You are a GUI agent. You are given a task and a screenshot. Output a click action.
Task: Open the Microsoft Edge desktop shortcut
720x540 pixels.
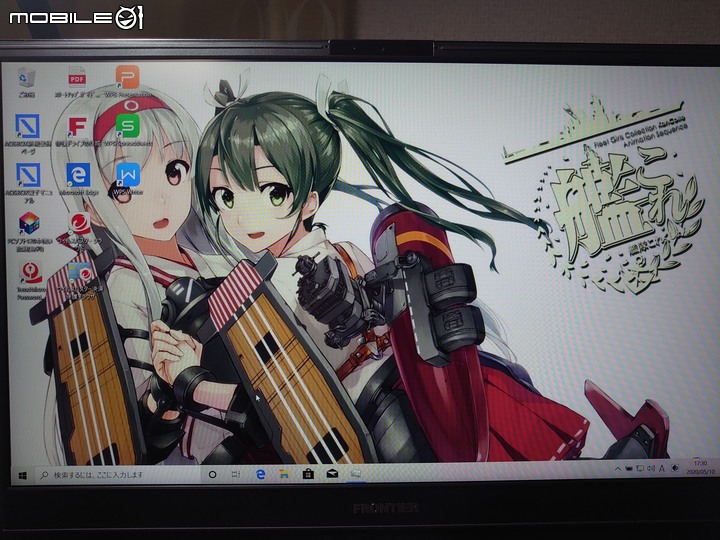[x=78, y=180]
